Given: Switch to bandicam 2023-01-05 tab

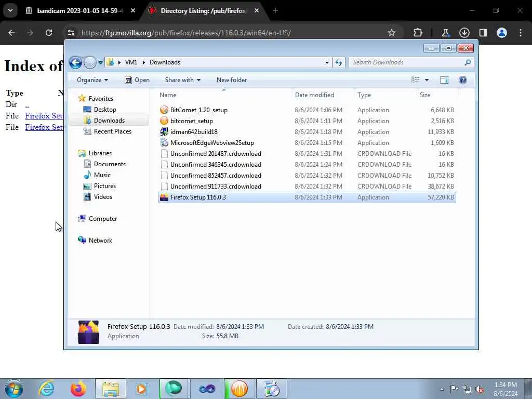Looking at the screenshot, I should tap(81, 11).
